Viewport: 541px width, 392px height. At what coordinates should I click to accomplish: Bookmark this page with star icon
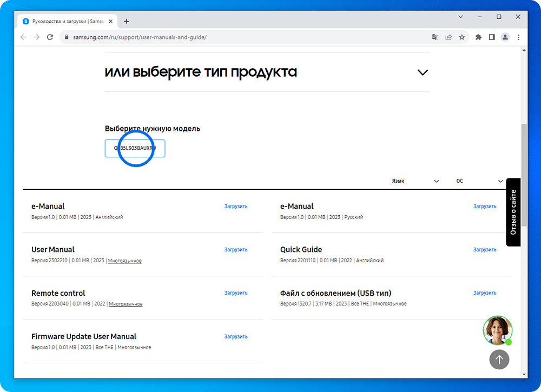pos(462,37)
